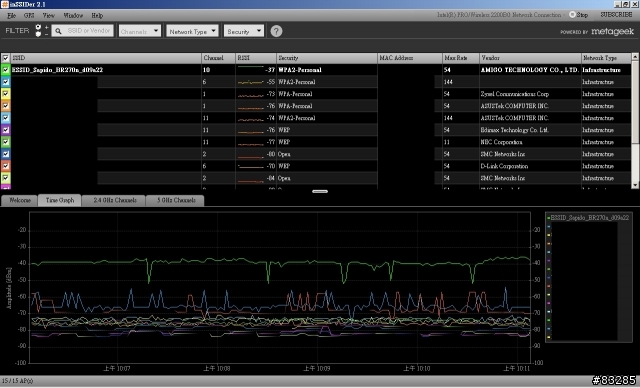
Task: Sort by the RSSI column header
Action: coord(256,58)
